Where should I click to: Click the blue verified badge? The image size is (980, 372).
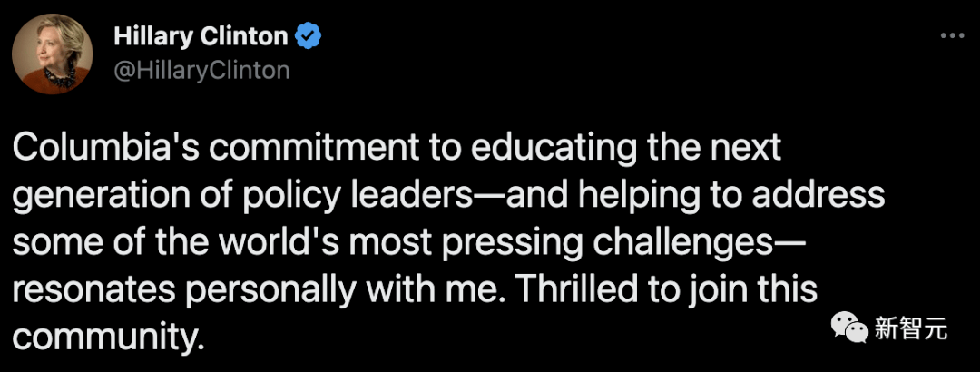pyautogui.click(x=308, y=36)
